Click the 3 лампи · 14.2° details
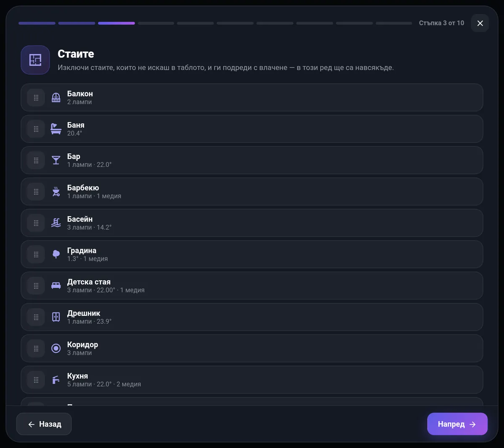 [89, 228]
